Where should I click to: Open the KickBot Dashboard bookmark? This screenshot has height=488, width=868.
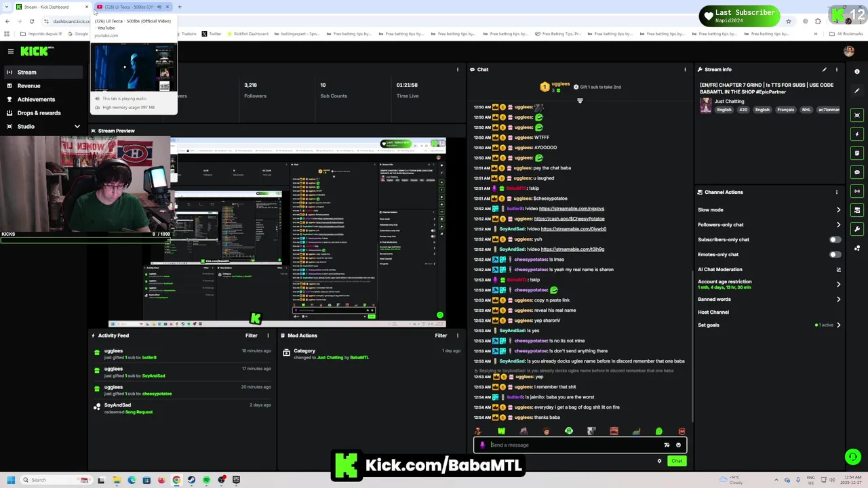point(248,34)
